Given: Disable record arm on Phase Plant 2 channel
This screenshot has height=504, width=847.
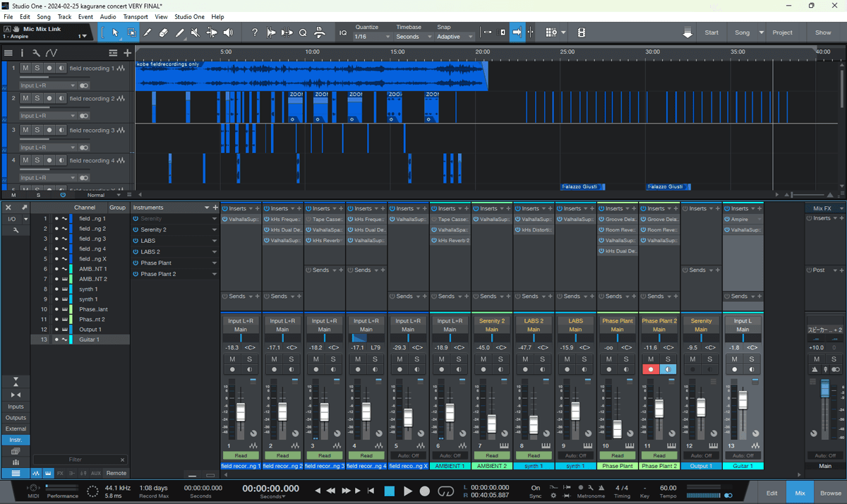Looking at the screenshot, I should tap(651, 369).
